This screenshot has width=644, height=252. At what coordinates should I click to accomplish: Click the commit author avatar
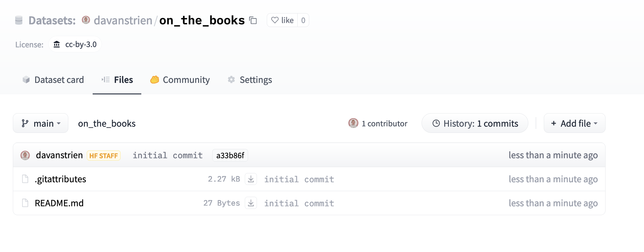[25, 155]
